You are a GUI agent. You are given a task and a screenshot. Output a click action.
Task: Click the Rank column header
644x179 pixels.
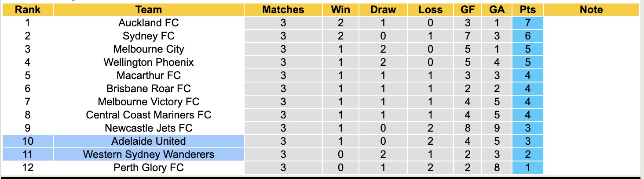28,10
